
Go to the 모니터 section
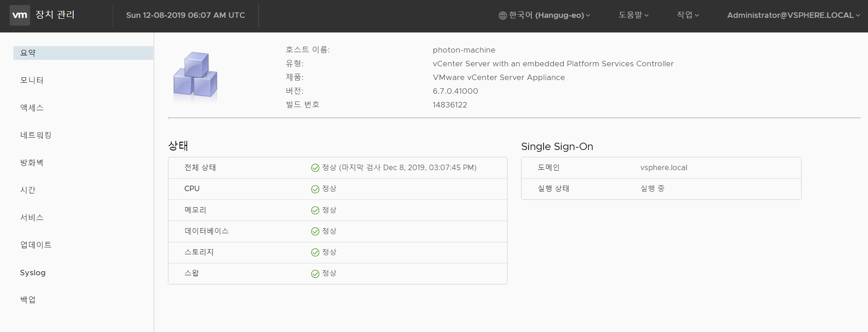pos(32,80)
